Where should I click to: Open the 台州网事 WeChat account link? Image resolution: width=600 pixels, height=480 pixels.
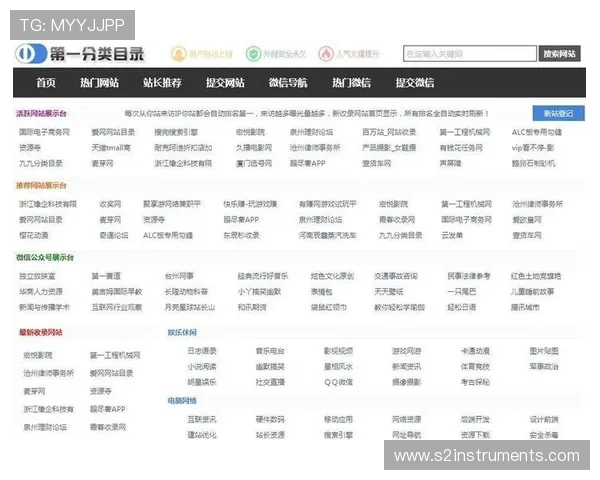(x=179, y=276)
